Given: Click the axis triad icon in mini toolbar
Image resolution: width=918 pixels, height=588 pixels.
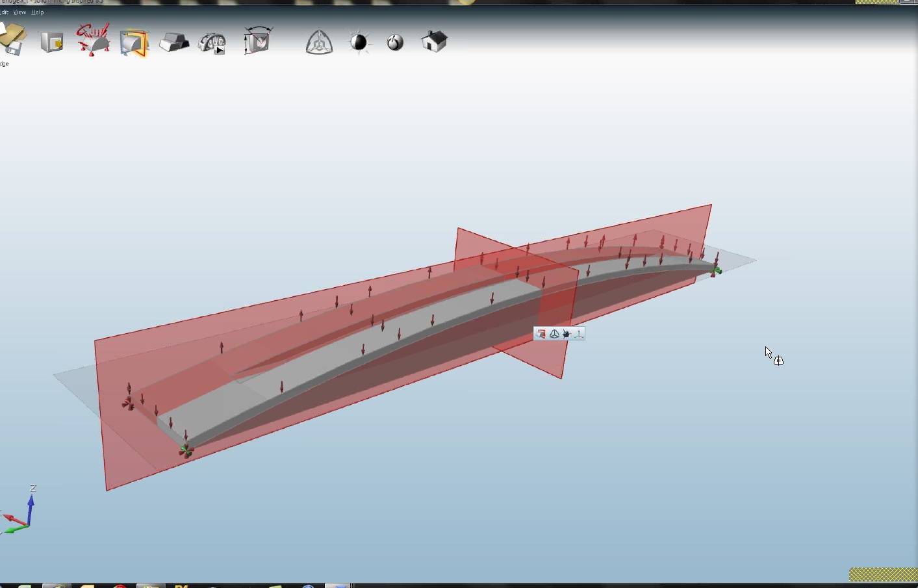Looking at the screenshot, I should (x=578, y=334).
